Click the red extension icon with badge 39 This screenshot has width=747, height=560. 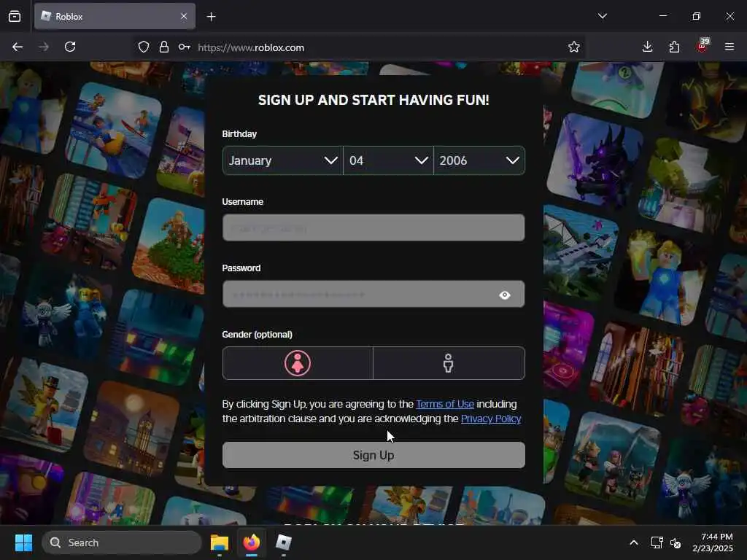coord(703,46)
